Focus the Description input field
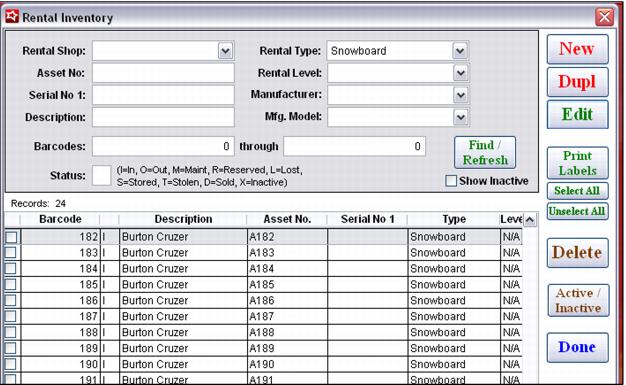 (x=163, y=117)
